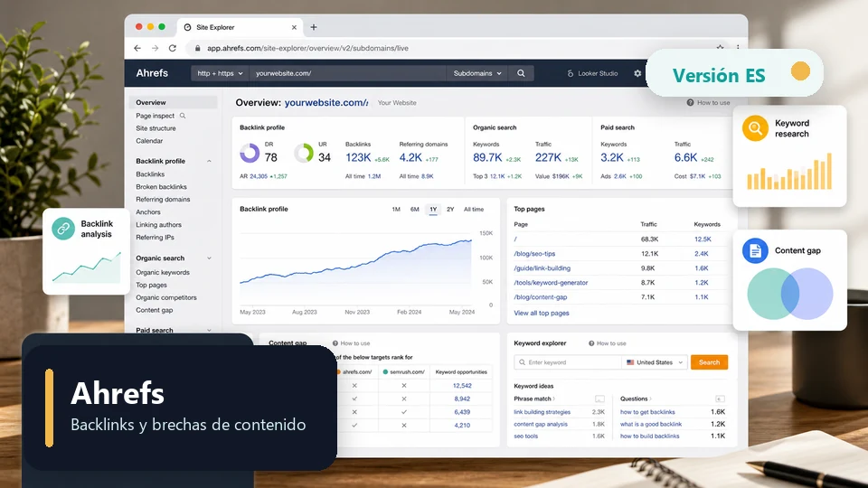
Task: Select the 2Y chart range
Action: [450, 209]
